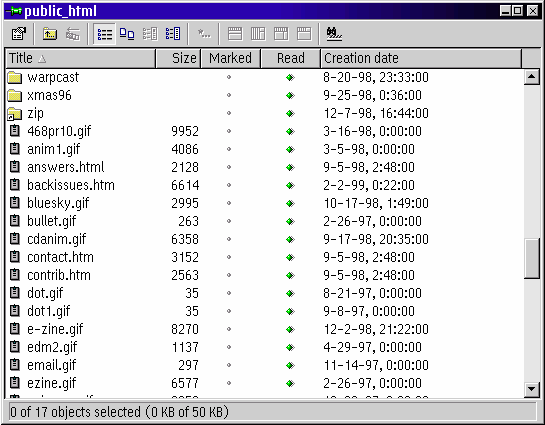Click the asterisk filter toolbar icon
545x425 pixels.
(204, 34)
